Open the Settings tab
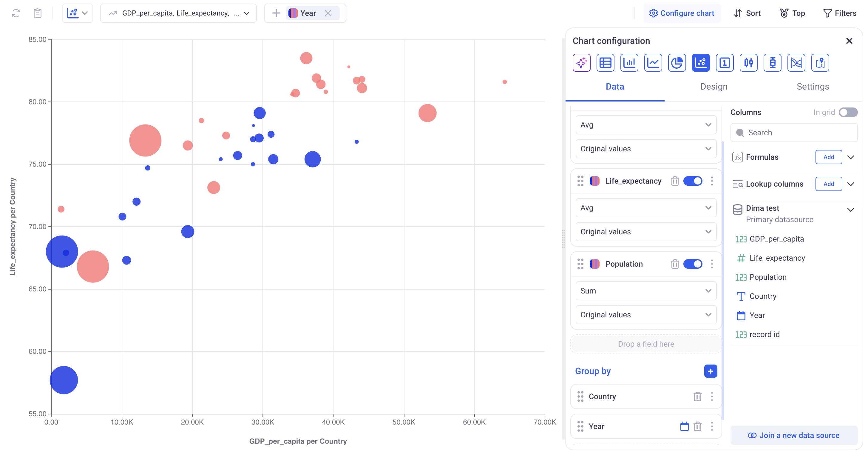Image resolution: width=868 pixels, height=455 pixels. click(x=813, y=87)
